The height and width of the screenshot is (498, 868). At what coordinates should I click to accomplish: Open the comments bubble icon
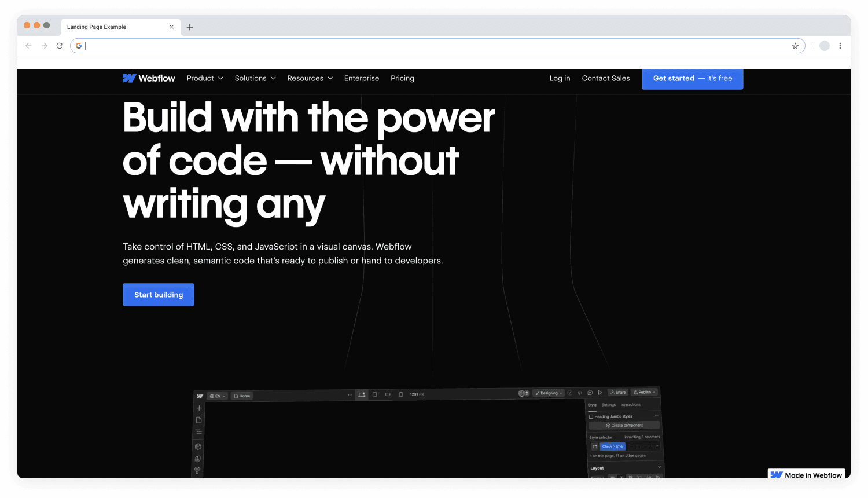point(590,393)
